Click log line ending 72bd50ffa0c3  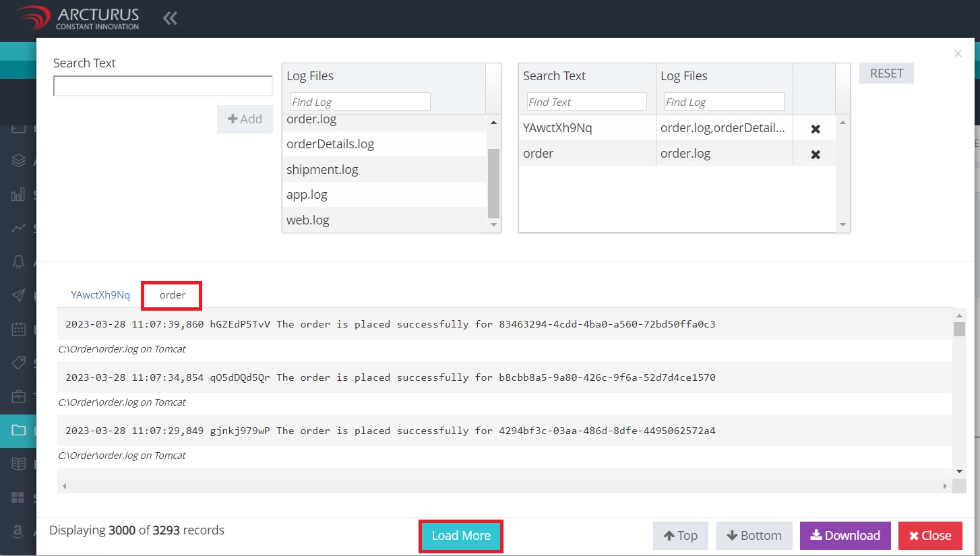coord(505,324)
